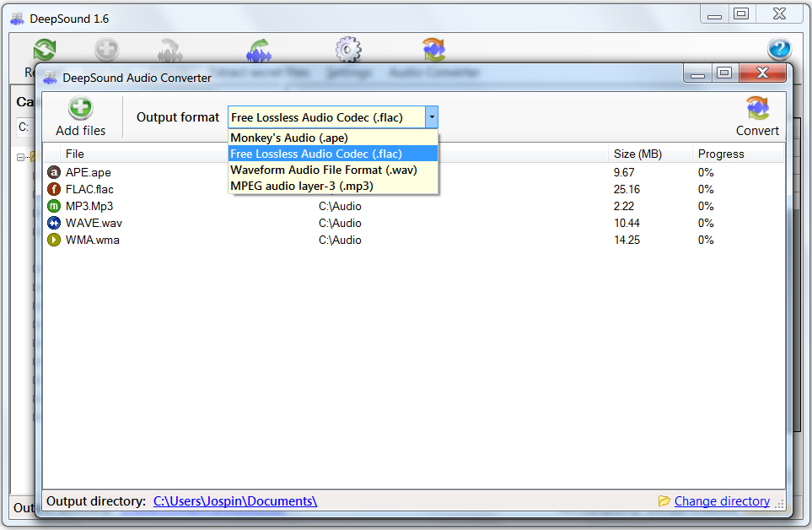The image size is (812, 530).
Task: Sort by the File column header
Action: (x=74, y=154)
